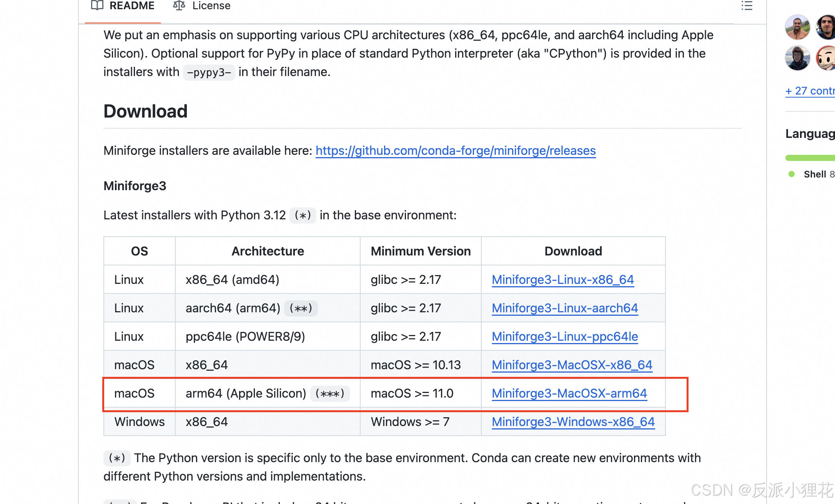Screen dimensions: 835x504
Task: Show the additional 27 contributors link
Action: (810, 91)
